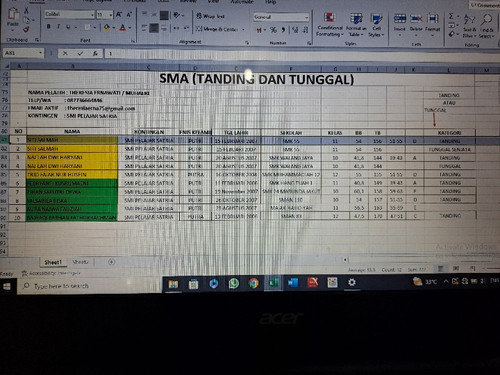Click the Borders icon
Screen dimensions: 500x375
(87, 27)
